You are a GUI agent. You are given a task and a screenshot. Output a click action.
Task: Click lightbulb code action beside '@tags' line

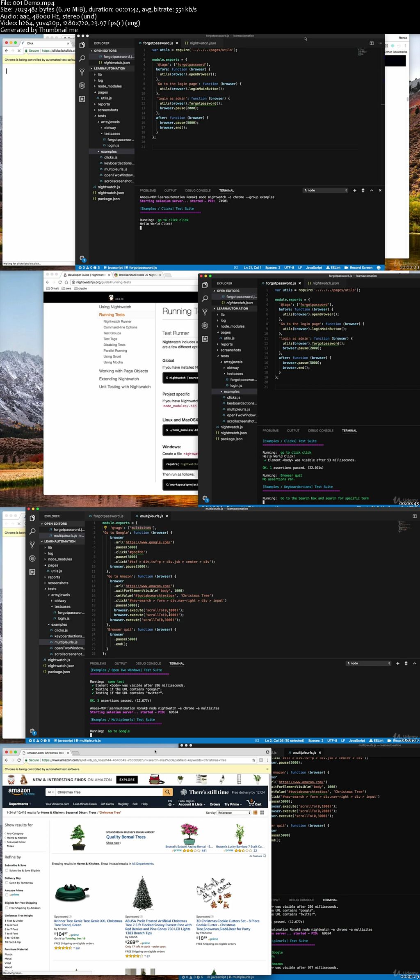click(x=105, y=528)
